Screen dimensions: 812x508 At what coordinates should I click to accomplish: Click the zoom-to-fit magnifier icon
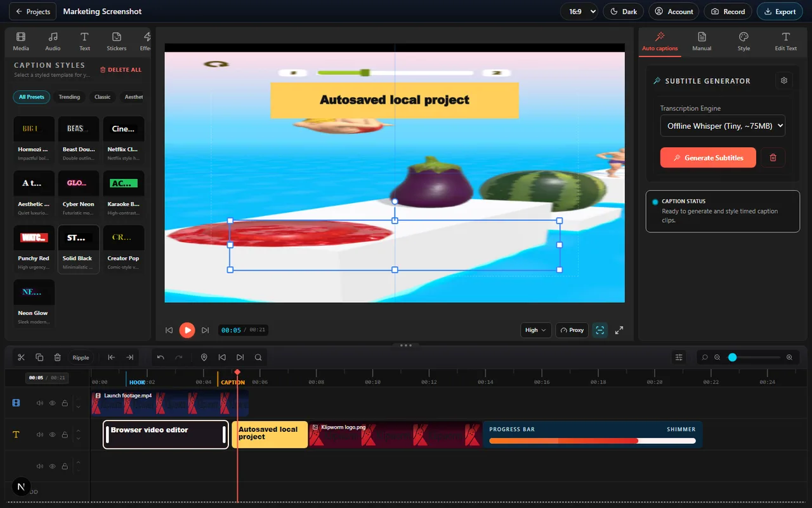point(705,358)
